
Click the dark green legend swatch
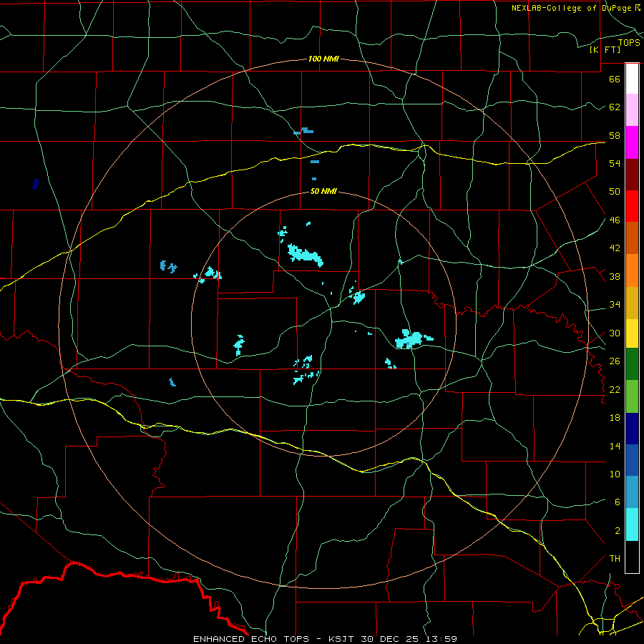[632, 364]
